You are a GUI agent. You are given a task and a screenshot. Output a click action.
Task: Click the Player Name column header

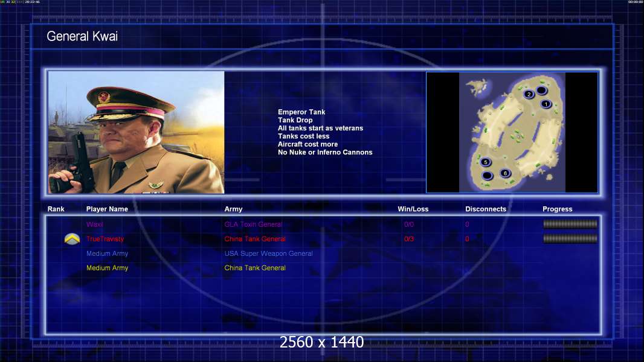click(x=107, y=209)
